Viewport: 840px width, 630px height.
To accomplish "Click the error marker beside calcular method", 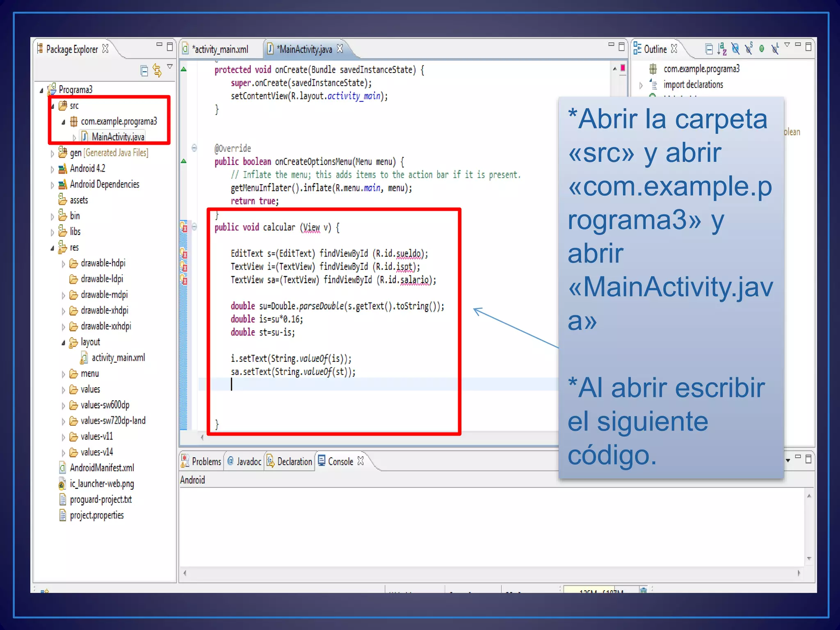I will pos(184,227).
